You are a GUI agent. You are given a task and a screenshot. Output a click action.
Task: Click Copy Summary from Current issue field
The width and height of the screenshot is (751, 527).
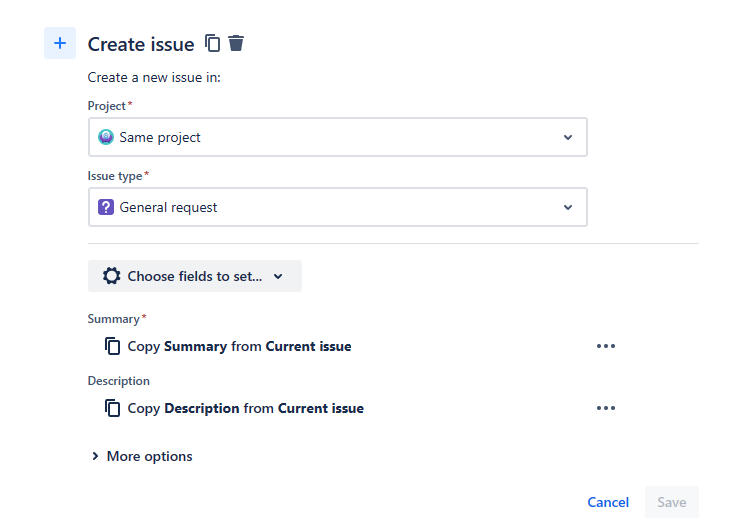(x=239, y=346)
